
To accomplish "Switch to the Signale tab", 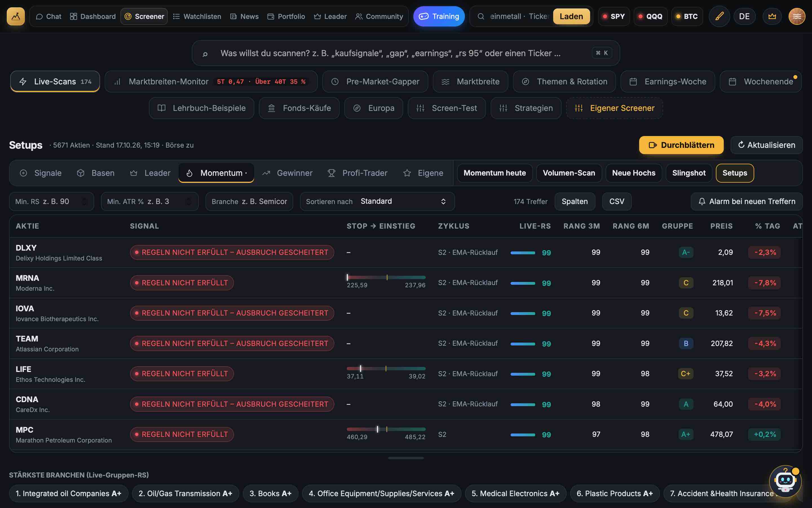I will click(x=41, y=173).
